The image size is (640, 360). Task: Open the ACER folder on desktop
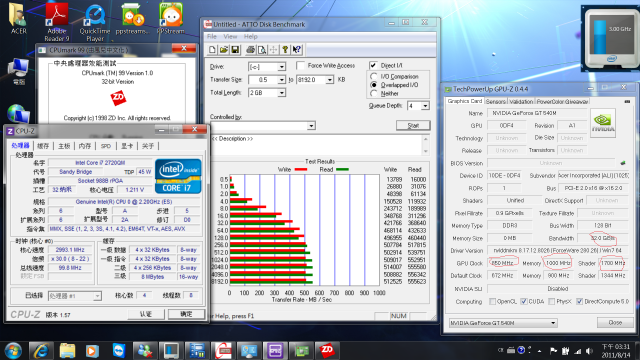18,18
